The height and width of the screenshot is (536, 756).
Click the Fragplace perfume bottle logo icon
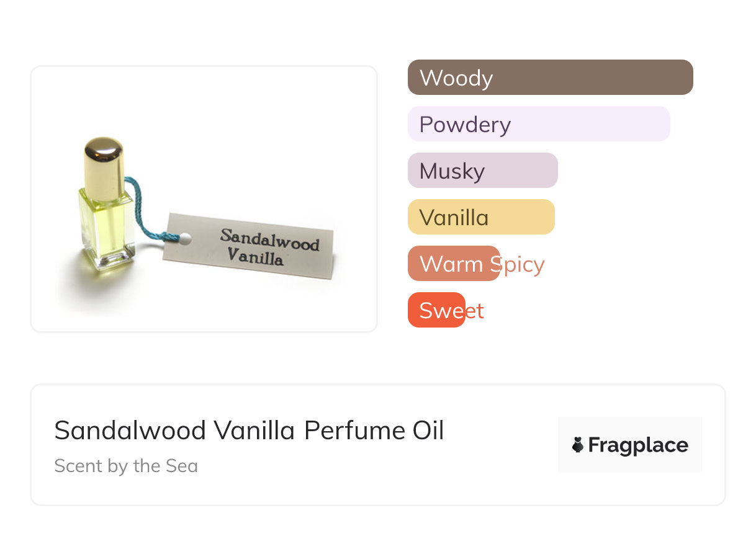[x=578, y=445]
